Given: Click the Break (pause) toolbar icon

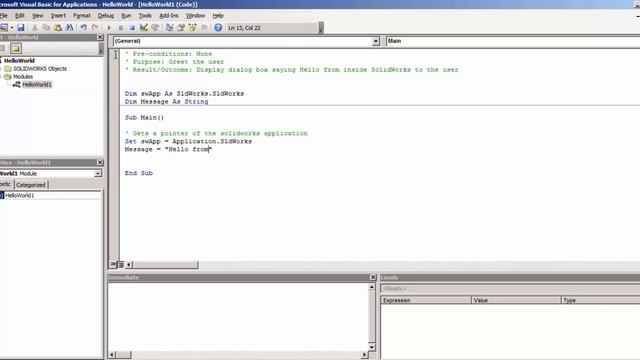Looking at the screenshot, I should point(121,28).
